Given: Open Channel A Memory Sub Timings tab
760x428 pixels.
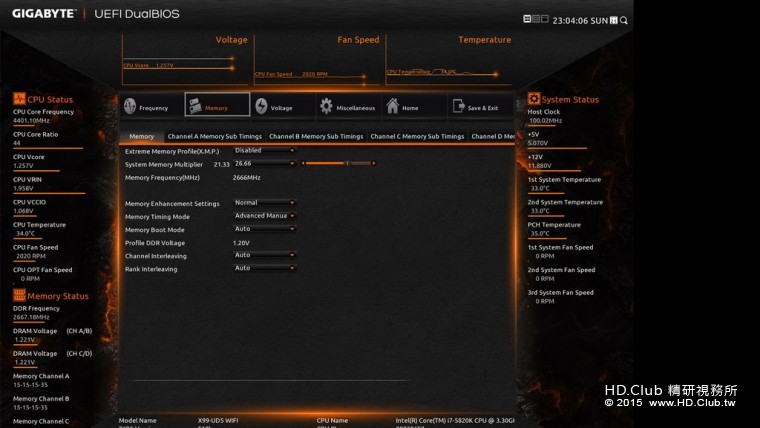Looking at the screenshot, I should pos(214,137).
